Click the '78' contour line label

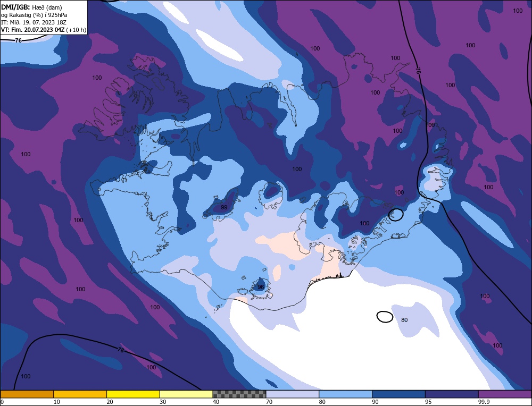click(120, 350)
